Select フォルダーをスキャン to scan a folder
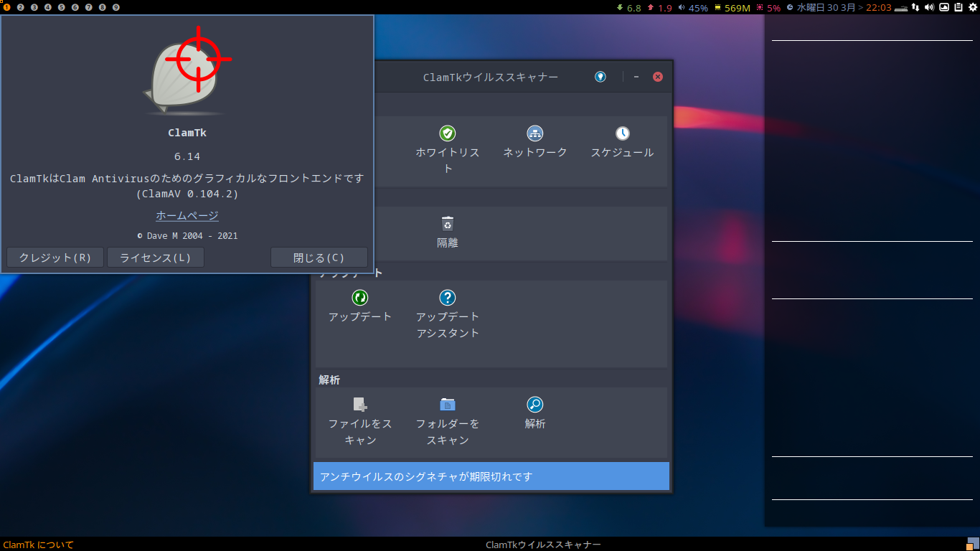Image resolution: width=980 pixels, height=551 pixels. click(448, 421)
